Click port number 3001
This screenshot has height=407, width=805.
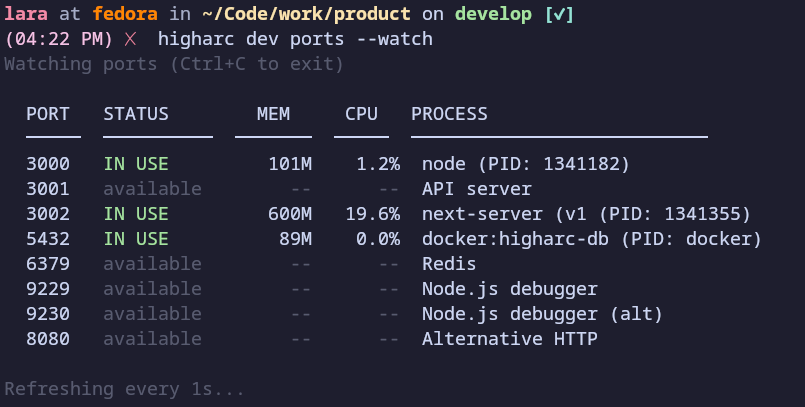click(48, 189)
